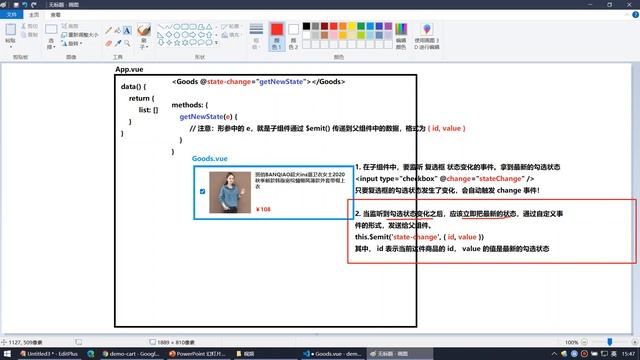640x360 pixels.
Task: Choose the purple color swatch
Action: click(x=388, y=26)
